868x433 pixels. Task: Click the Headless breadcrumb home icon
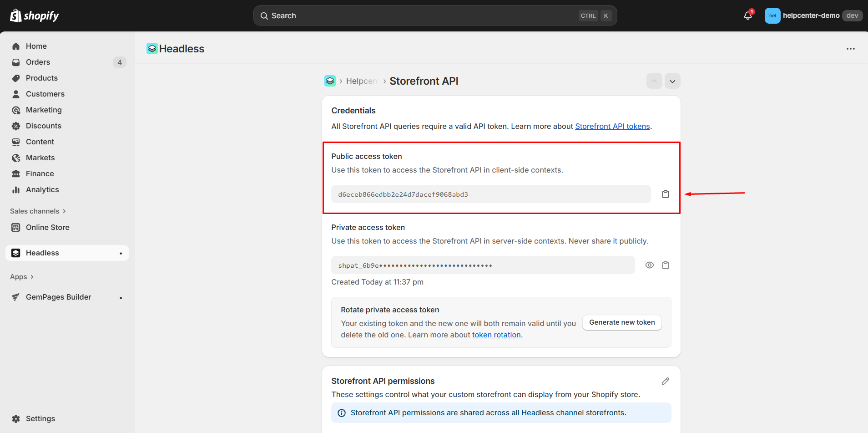(x=330, y=81)
